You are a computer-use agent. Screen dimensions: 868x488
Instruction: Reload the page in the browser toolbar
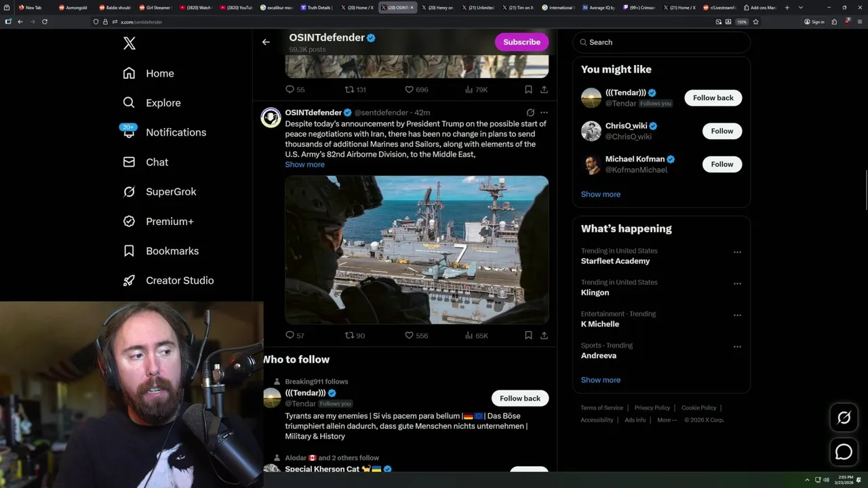pyautogui.click(x=45, y=22)
